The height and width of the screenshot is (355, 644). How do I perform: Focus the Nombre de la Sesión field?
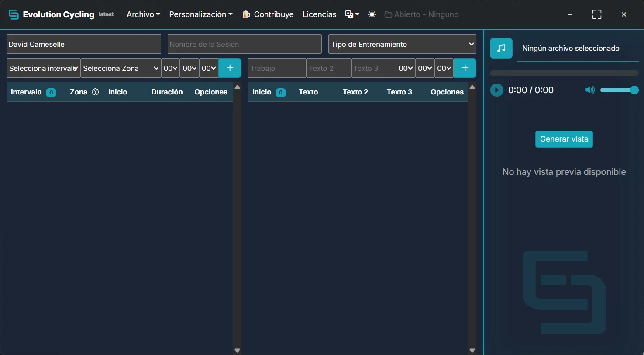[x=245, y=44]
